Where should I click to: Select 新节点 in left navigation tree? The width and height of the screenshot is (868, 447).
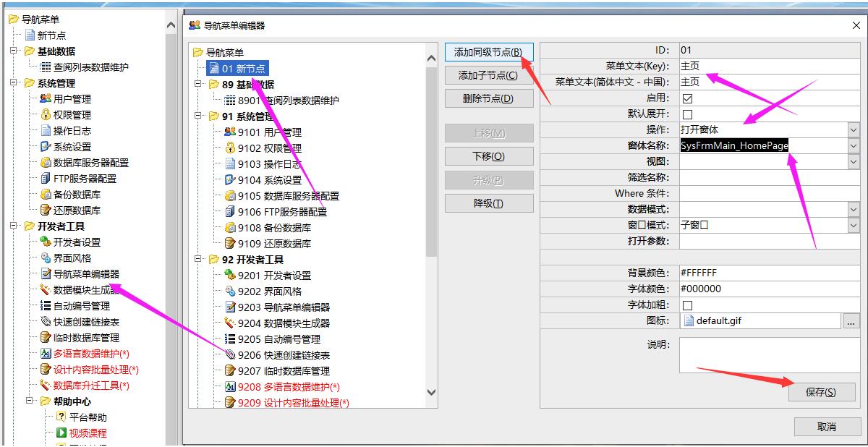click(x=52, y=35)
